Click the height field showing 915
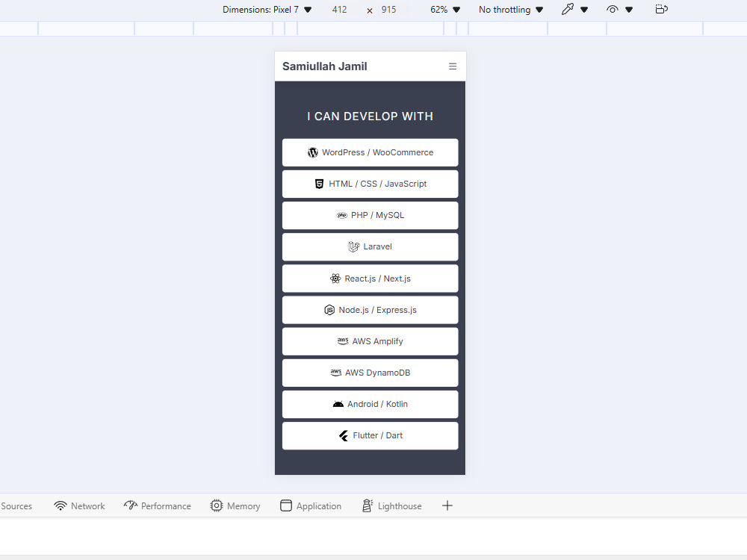 pos(388,10)
